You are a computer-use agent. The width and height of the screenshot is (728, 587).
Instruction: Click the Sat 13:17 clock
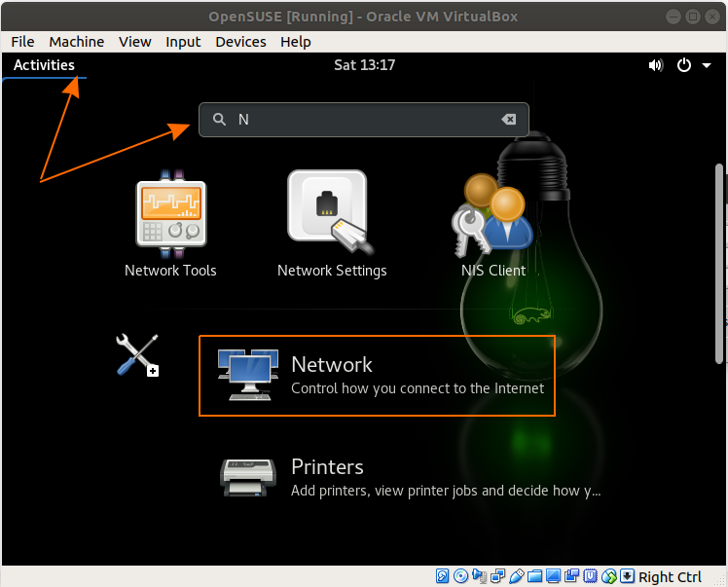[x=364, y=65]
